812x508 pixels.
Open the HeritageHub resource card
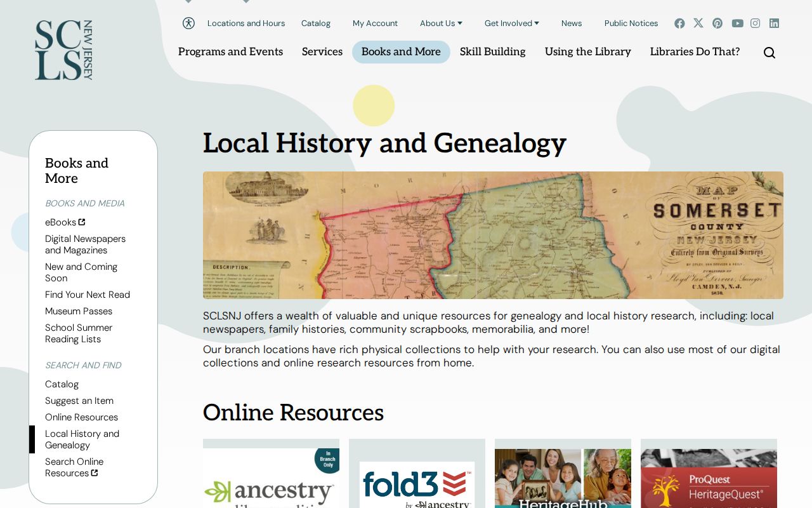click(563, 474)
